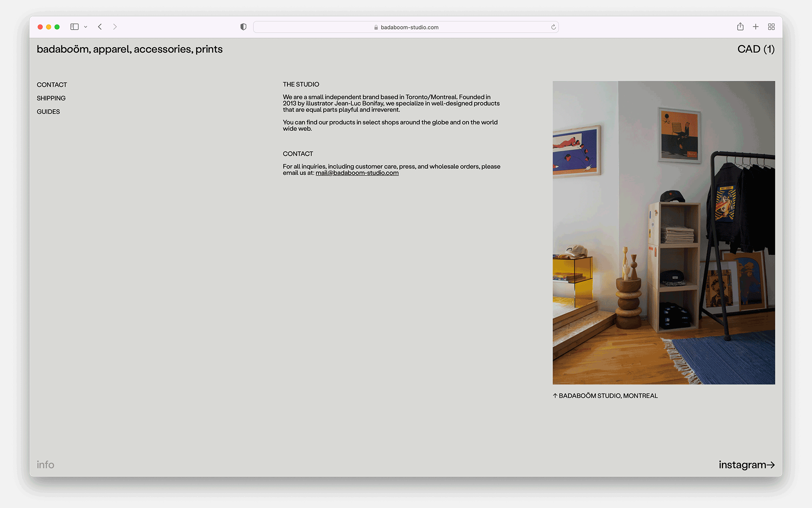Click the info link at bottom left
This screenshot has width=812, height=508.
(45, 465)
